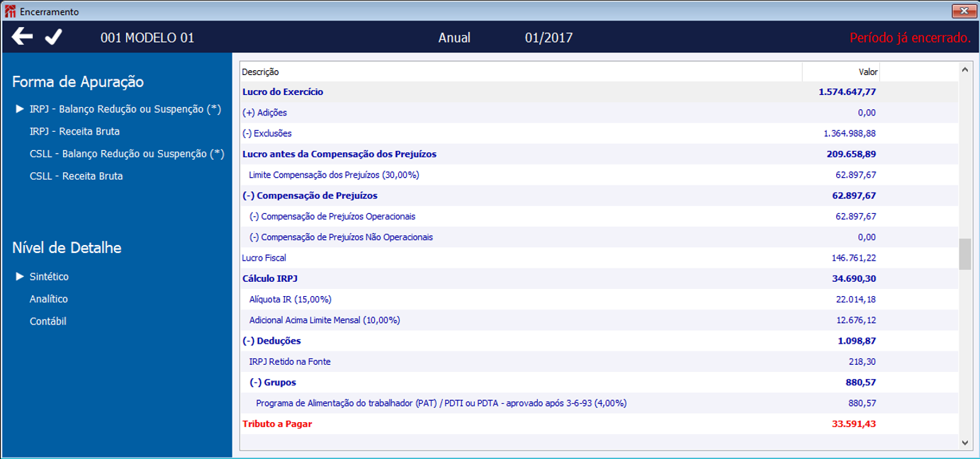Choose Analítico detail level
Screen dimensions: 980x459
click(49, 299)
